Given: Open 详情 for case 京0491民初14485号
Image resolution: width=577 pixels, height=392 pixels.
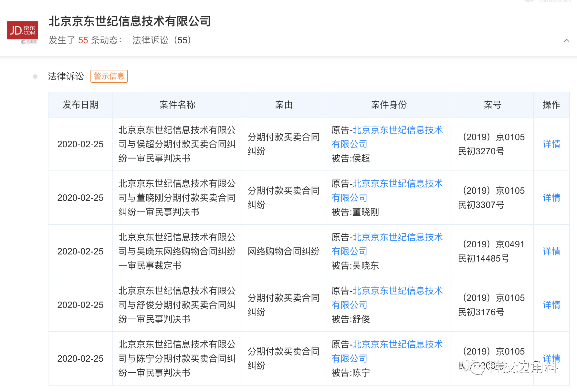Looking at the screenshot, I should pos(551,251).
